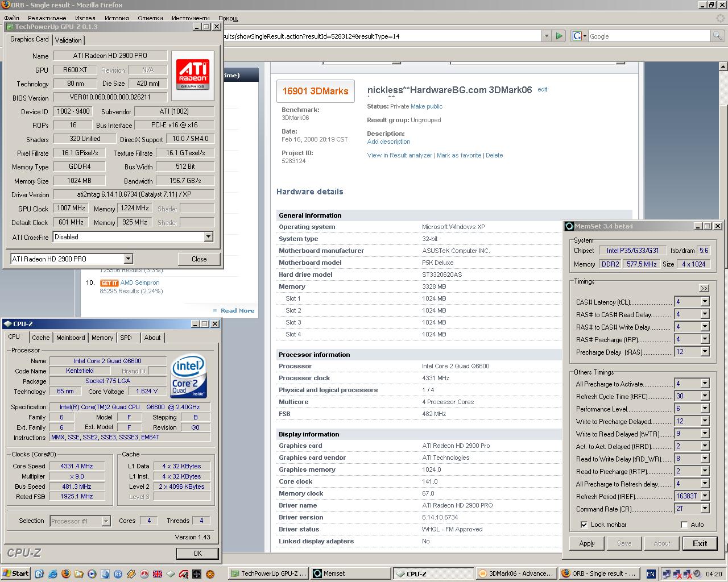Toggle the Lock mchbar checkbox in MemSet
Screen dimensions: 728x582
tap(584, 525)
